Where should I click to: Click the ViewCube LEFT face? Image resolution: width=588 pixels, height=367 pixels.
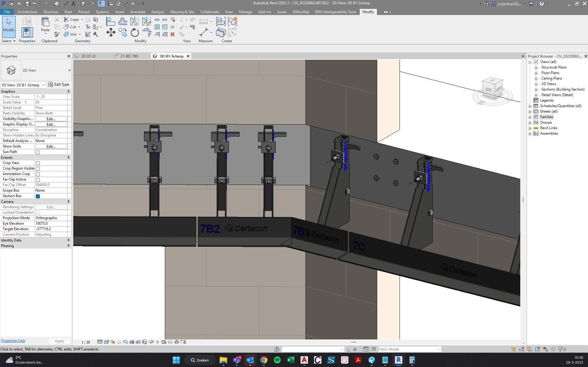[x=488, y=90]
